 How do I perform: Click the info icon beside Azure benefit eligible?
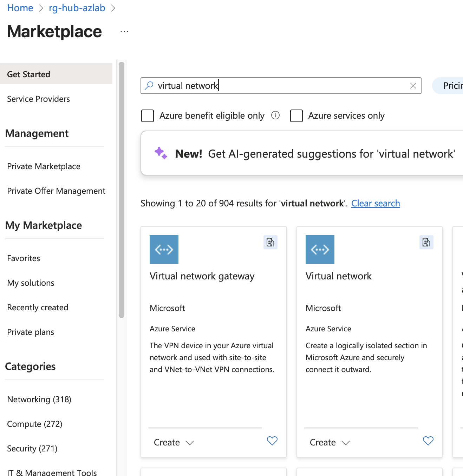pyautogui.click(x=275, y=115)
